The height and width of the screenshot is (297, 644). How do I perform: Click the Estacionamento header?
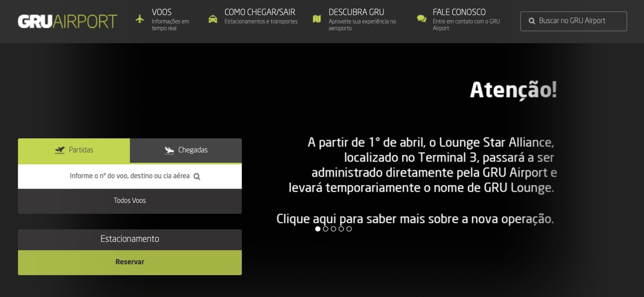pyautogui.click(x=130, y=239)
